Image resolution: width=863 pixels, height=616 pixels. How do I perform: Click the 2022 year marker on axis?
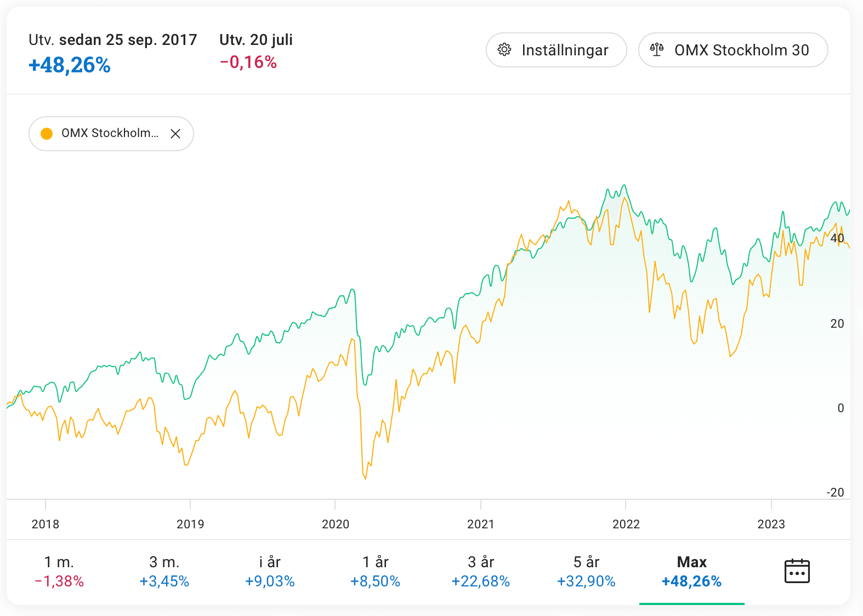click(x=626, y=524)
